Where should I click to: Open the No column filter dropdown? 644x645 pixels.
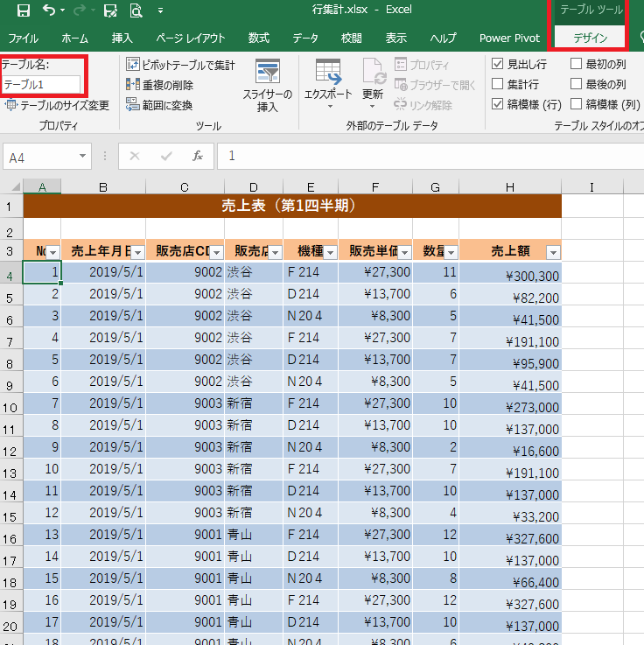coord(53,252)
